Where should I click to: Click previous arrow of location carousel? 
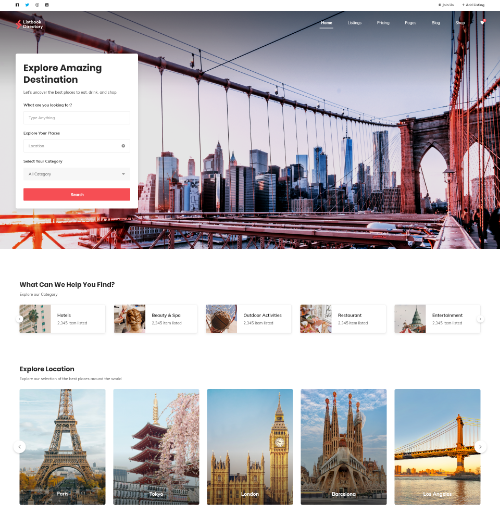[x=20, y=447]
